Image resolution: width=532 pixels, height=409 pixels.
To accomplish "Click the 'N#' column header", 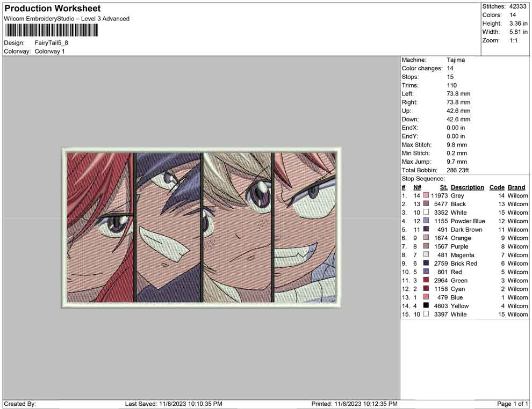I will [417, 187].
